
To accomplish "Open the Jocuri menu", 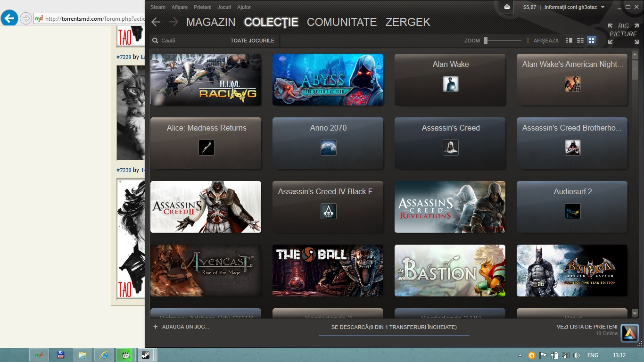I will [224, 7].
